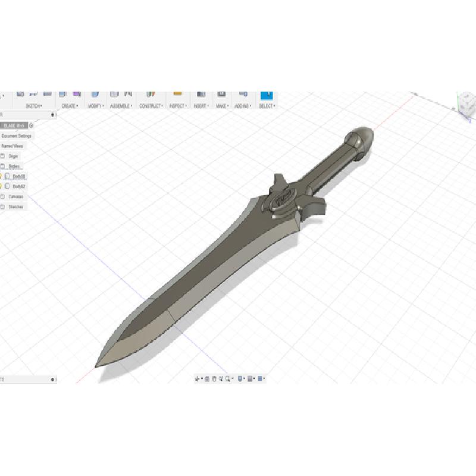Click the Inspect measure ruler icon
Screen dimensions: 476x476
(x=177, y=94)
